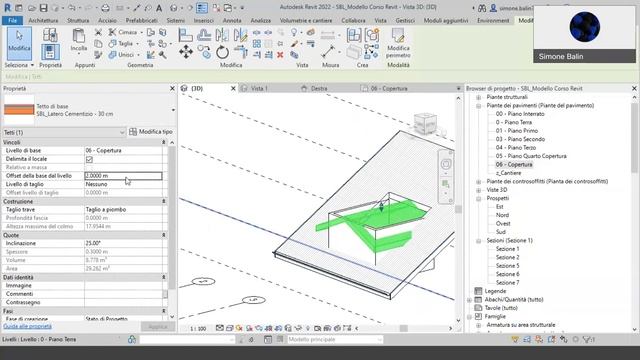
Task: Open the Misura measure tool
Action: [x=328, y=52]
